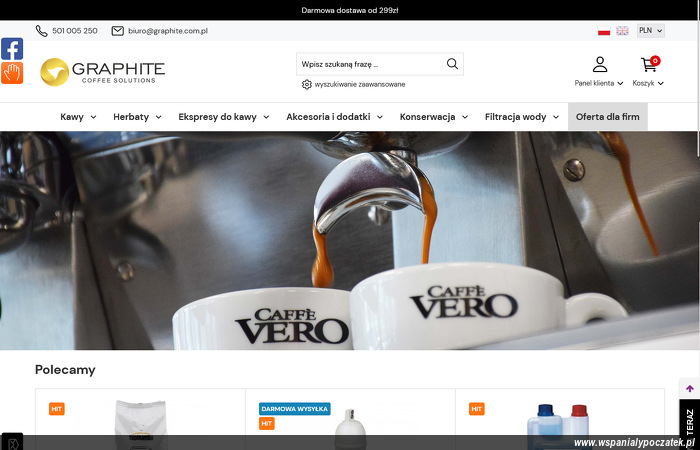Click the purple scroll-to-top arrow
The width and height of the screenshot is (700, 450).
(689, 389)
